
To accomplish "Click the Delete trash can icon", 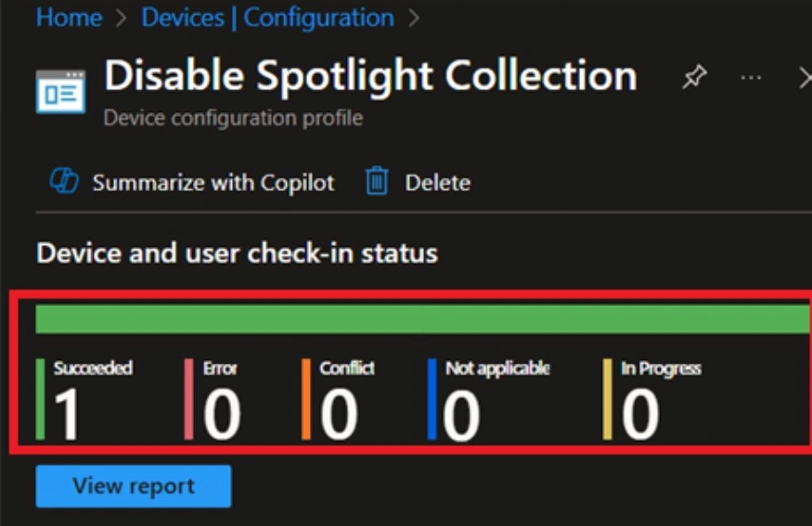I will pyautogui.click(x=376, y=182).
